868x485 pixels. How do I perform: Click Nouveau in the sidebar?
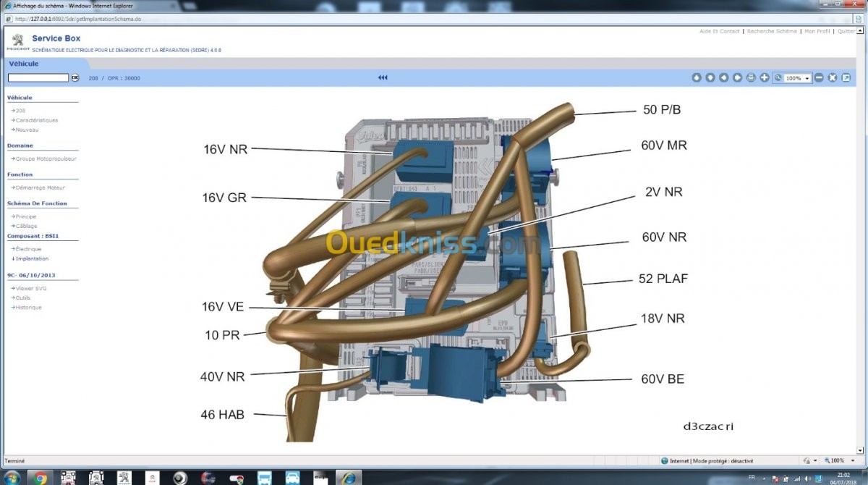pos(27,130)
